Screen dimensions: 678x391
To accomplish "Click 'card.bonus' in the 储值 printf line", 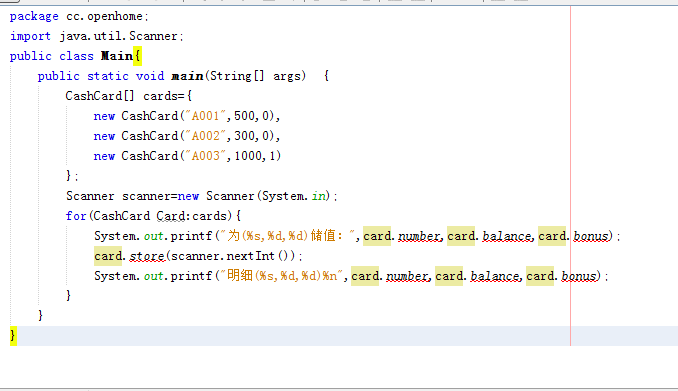I will [x=573, y=236].
